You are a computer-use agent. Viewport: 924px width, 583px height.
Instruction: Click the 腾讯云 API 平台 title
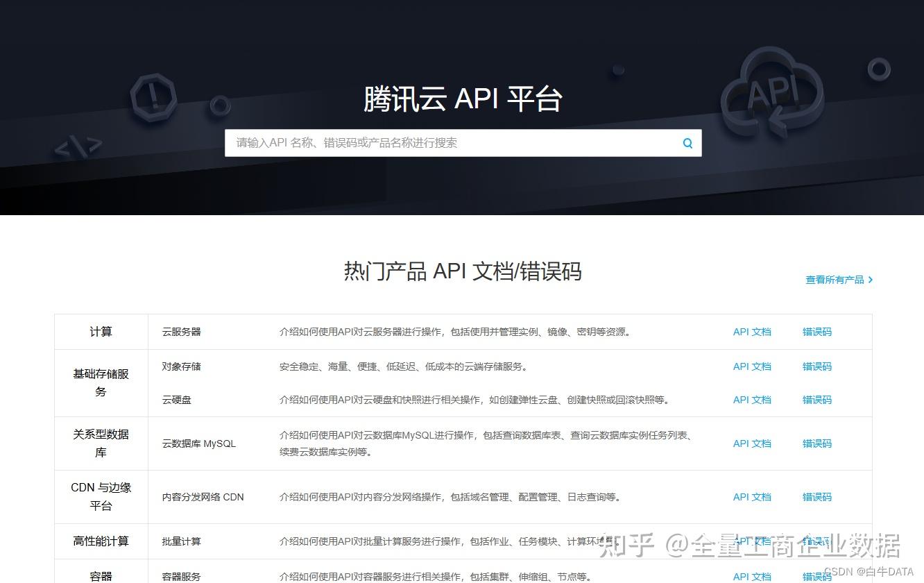(x=463, y=99)
